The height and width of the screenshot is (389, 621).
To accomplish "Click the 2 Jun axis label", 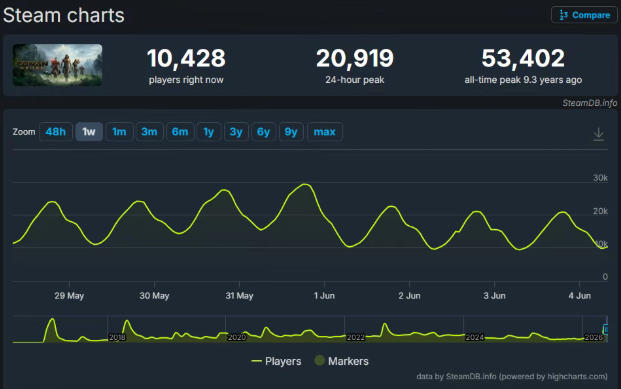I will pyautogui.click(x=409, y=296).
